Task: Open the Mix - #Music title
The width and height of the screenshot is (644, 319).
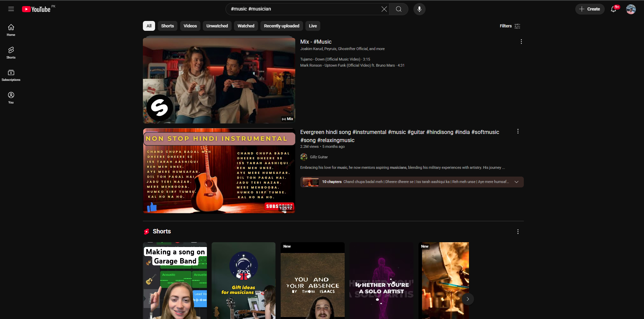Action: click(316, 42)
